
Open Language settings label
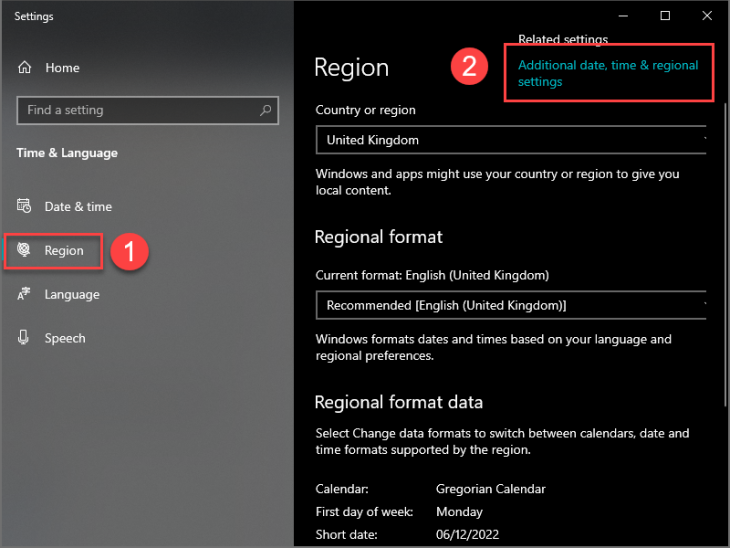click(72, 295)
